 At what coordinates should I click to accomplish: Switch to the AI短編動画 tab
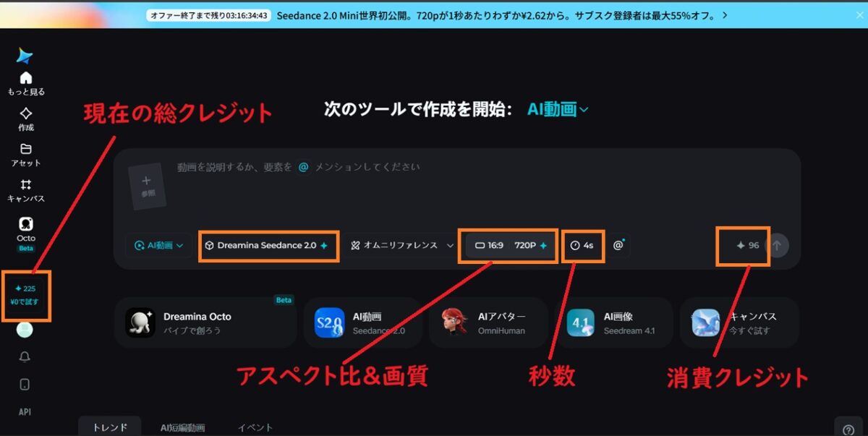[182, 427]
